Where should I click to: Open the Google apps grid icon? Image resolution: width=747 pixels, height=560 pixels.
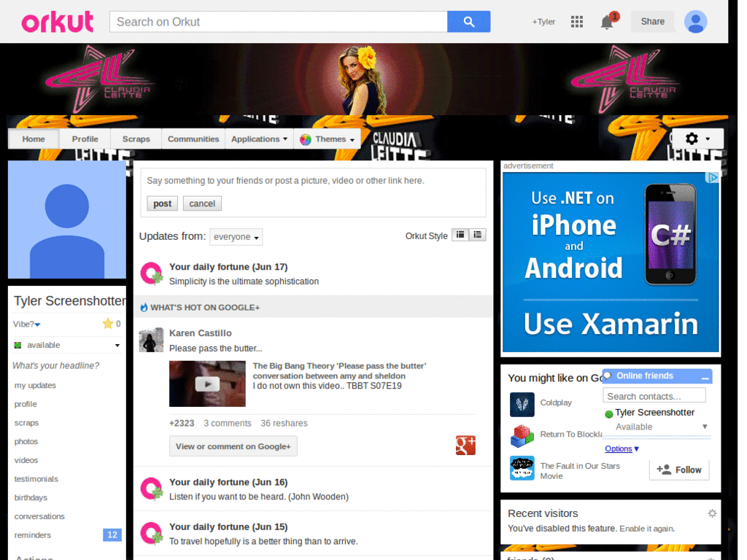pyautogui.click(x=577, y=21)
